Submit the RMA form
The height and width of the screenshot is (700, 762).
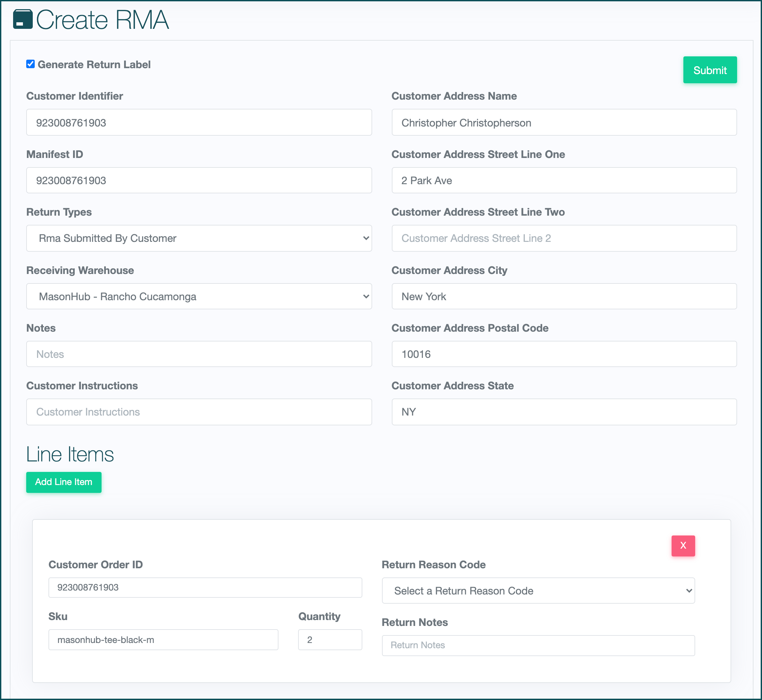710,70
